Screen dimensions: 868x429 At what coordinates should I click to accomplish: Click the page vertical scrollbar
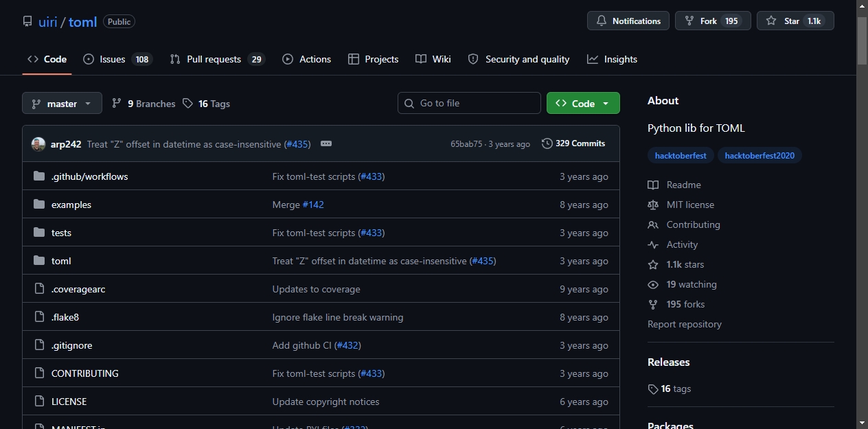[862, 41]
